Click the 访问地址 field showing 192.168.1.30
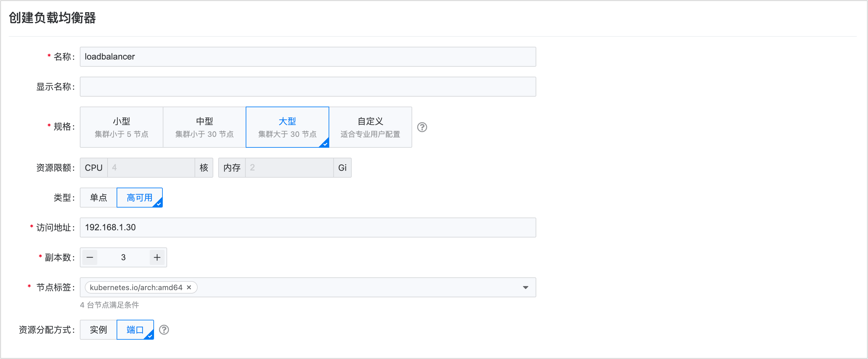Image resolution: width=868 pixels, height=359 pixels. tap(307, 227)
